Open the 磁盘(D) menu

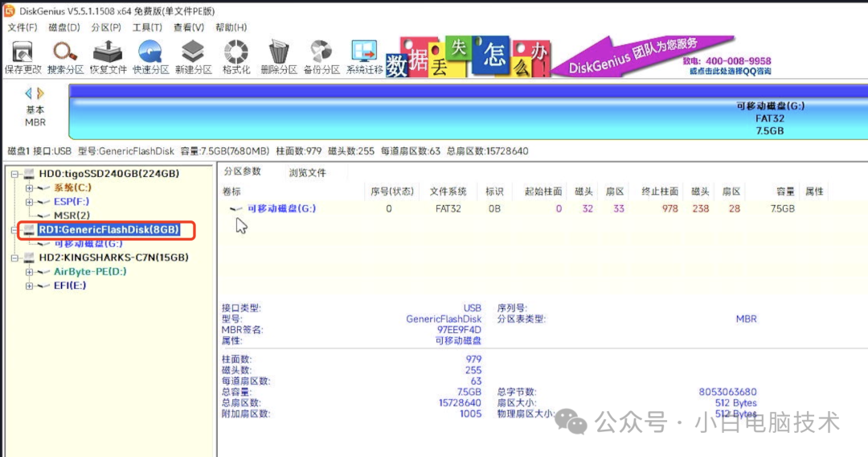click(x=64, y=27)
